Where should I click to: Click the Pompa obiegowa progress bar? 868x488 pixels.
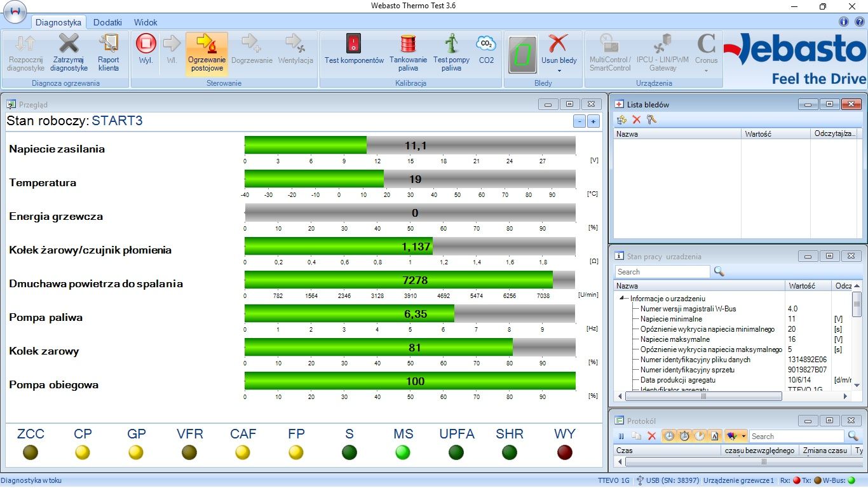(x=410, y=381)
